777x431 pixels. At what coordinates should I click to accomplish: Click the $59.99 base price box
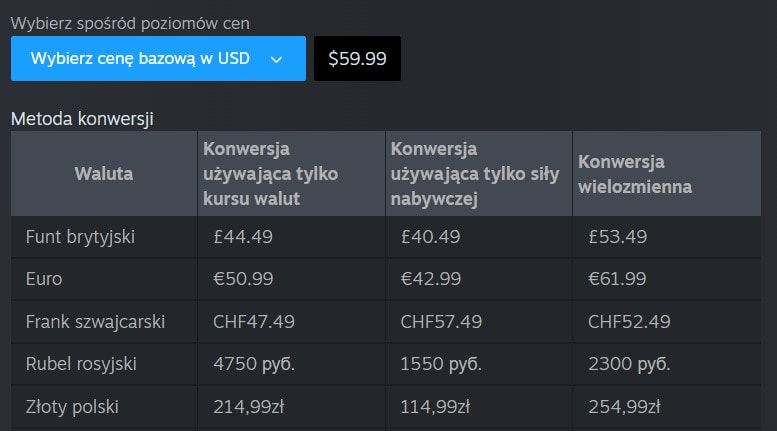(x=357, y=58)
